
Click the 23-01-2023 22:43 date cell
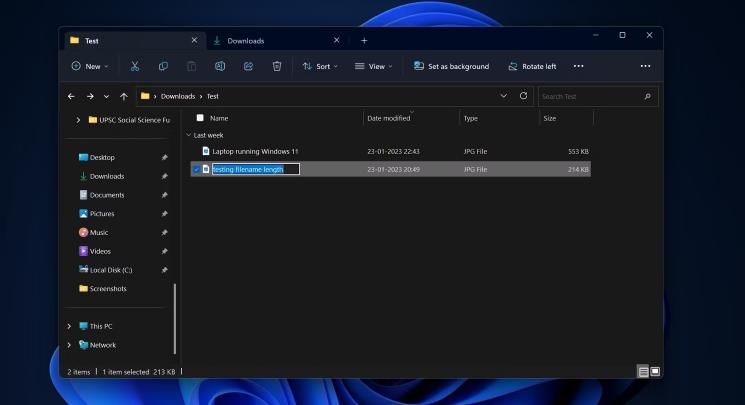click(x=393, y=151)
